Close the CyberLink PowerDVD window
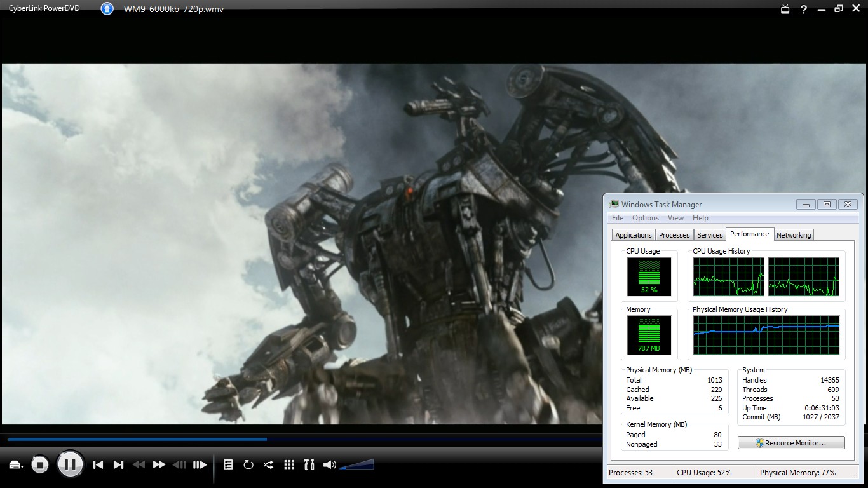Screen dimensions: 868x488 point(856,9)
